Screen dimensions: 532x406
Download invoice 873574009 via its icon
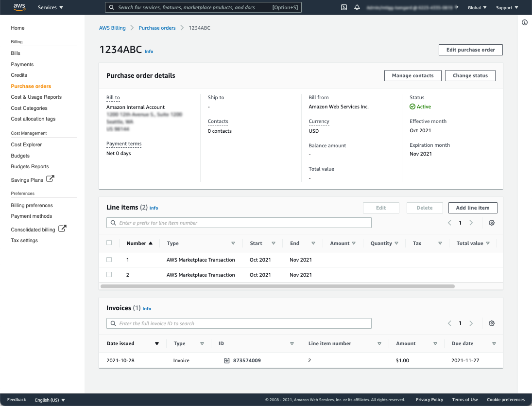coord(226,360)
